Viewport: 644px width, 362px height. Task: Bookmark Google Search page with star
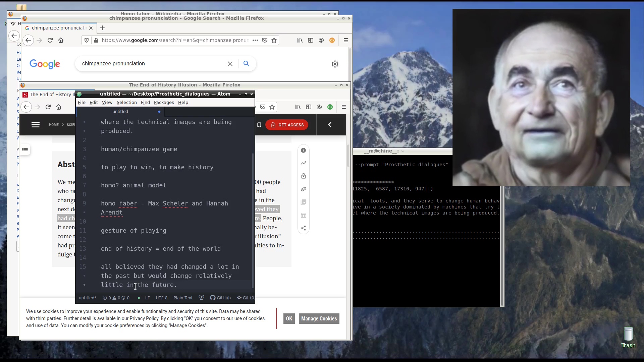(274, 40)
